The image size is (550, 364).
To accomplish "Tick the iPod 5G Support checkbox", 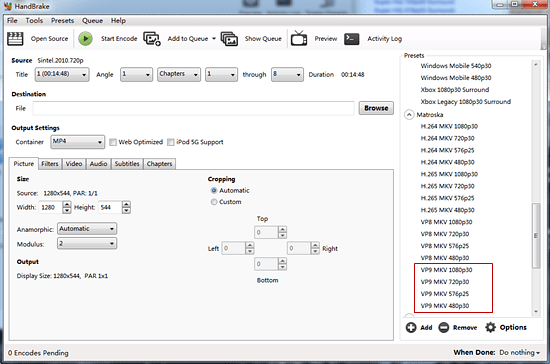I will pyautogui.click(x=171, y=142).
